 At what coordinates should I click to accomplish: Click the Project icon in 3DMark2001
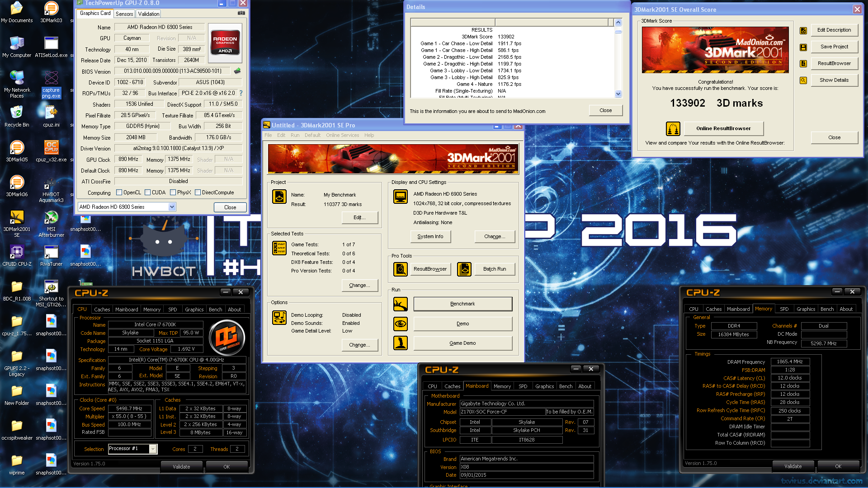pyautogui.click(x=279, y=197)
